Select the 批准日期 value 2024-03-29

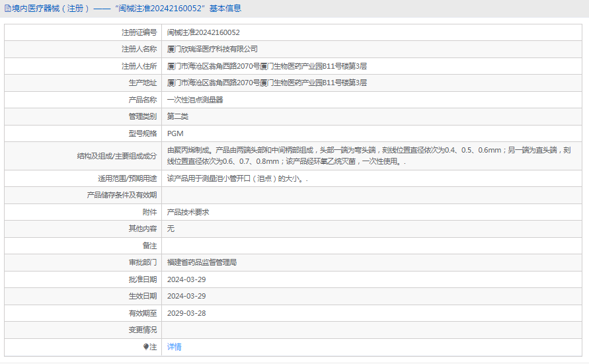pyautogui.click(x=186, y=279)
